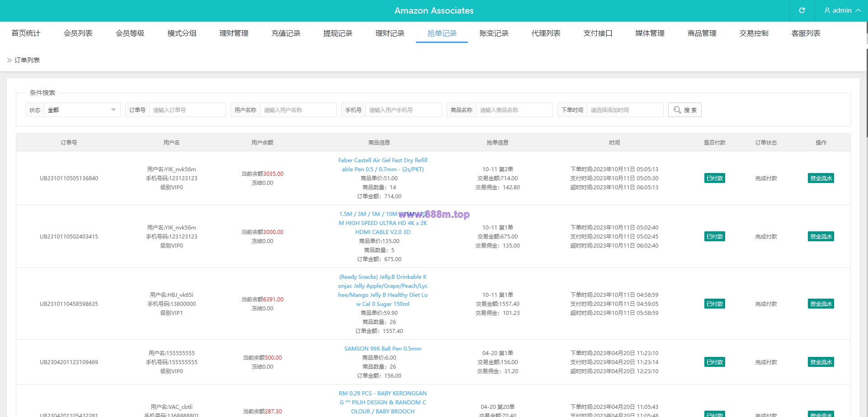Select order number UB2310110505136840
This screenshot has width=868, height=417.
pyautogui.click(x=69, y=178)
